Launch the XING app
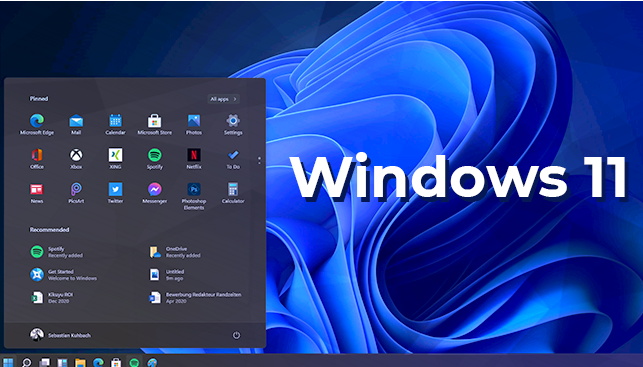 [x=115, y=159]
